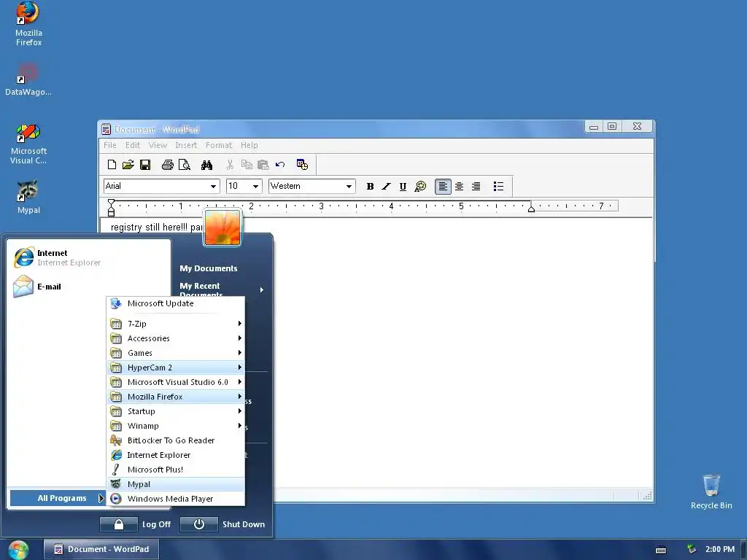Open pinned Internet Explorer in Start menu
747x560 pixels.
point(88,257)
